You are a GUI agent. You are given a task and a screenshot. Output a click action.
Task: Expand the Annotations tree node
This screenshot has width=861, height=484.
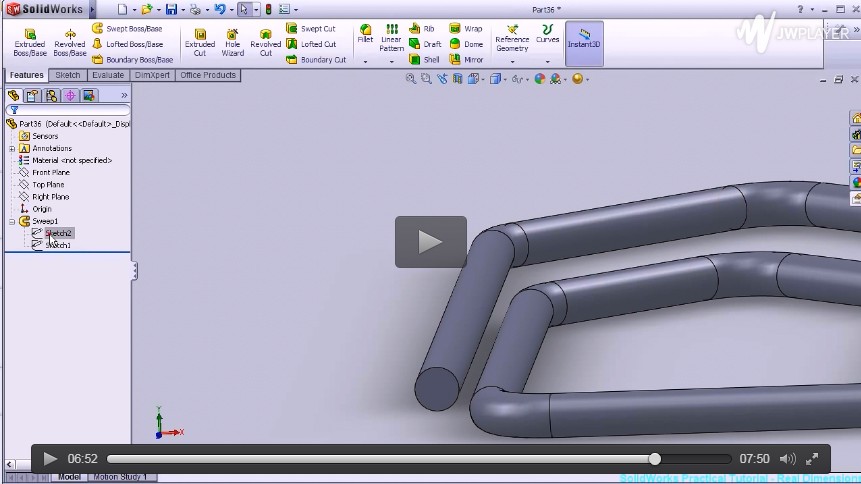click(x=12, y=148)
